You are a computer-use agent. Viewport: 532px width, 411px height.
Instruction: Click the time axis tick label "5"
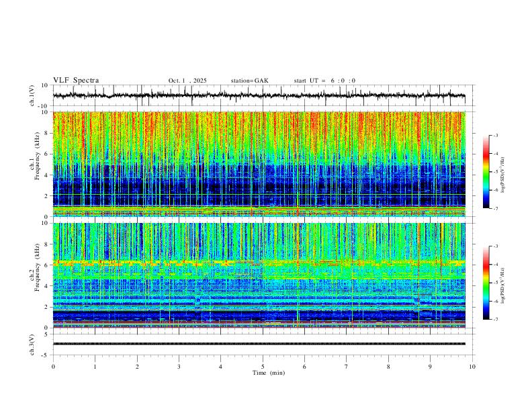(x=263, y=367)
